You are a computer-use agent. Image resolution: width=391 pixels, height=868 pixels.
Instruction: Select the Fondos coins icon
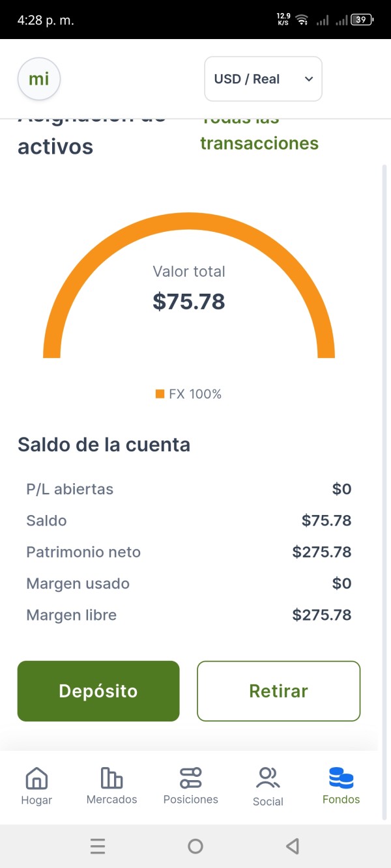341,777
